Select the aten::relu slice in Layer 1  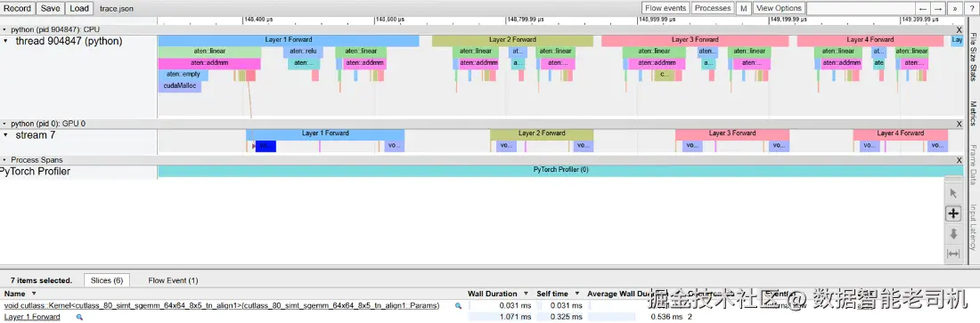tap(303, 52)
